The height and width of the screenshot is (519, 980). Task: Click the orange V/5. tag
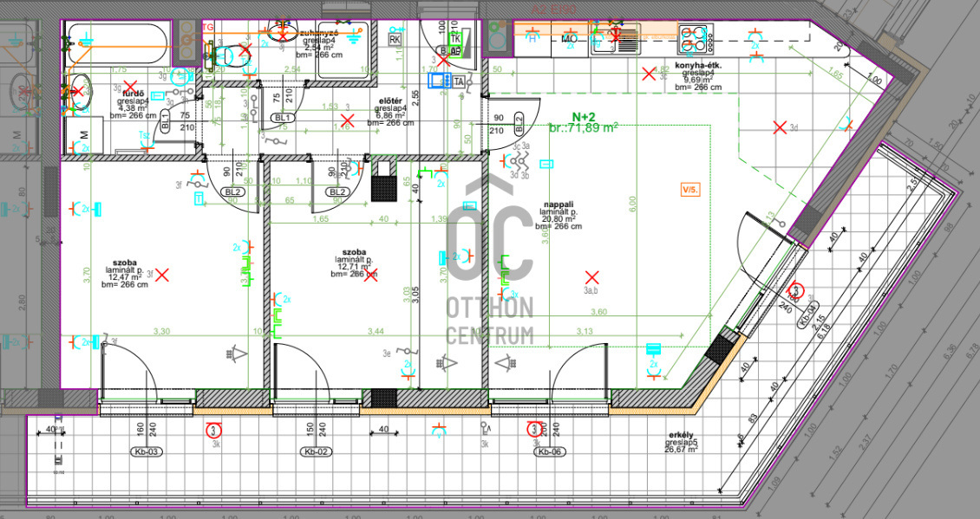(x=690, y=188)
